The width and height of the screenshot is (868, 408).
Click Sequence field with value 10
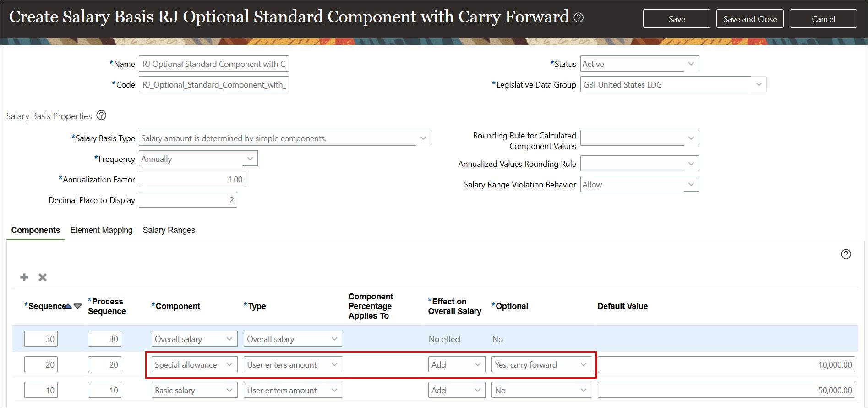click(41, 390)
